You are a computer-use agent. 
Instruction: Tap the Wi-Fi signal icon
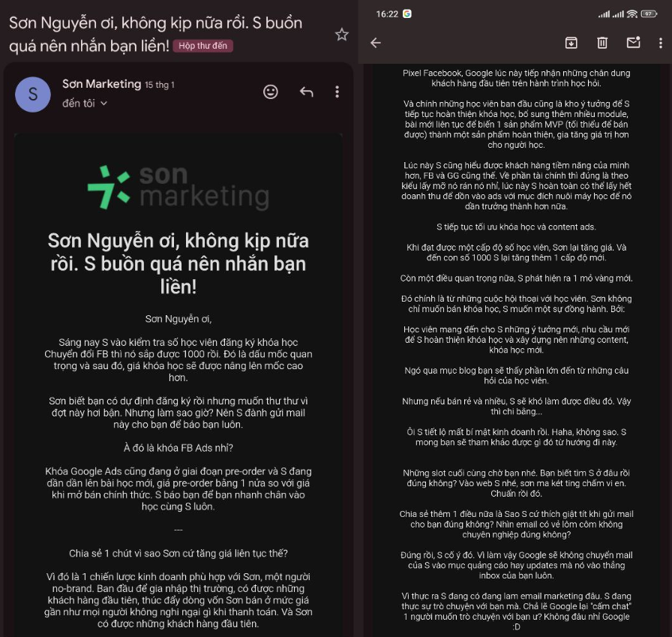tap(632, 14)
